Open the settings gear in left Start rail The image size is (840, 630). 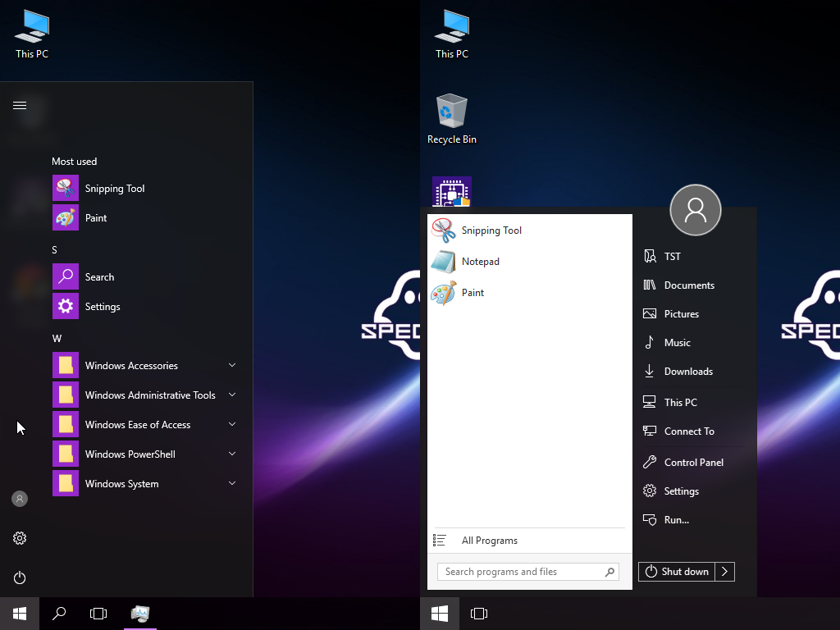point(20,538)
